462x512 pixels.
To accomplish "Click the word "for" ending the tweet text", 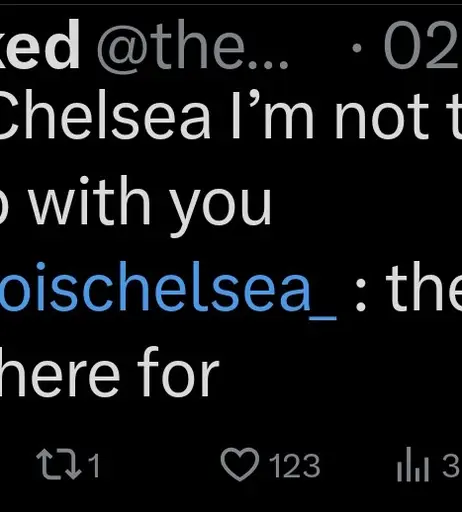I will [178, 371].
